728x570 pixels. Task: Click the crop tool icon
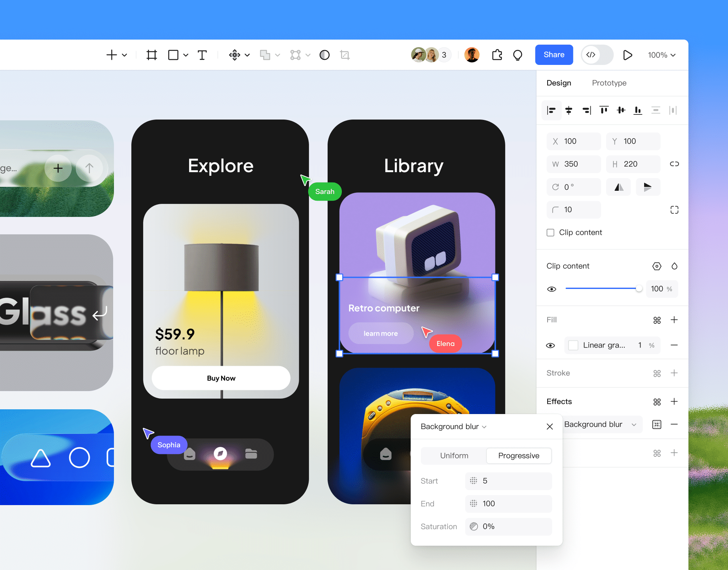(345, 55)
